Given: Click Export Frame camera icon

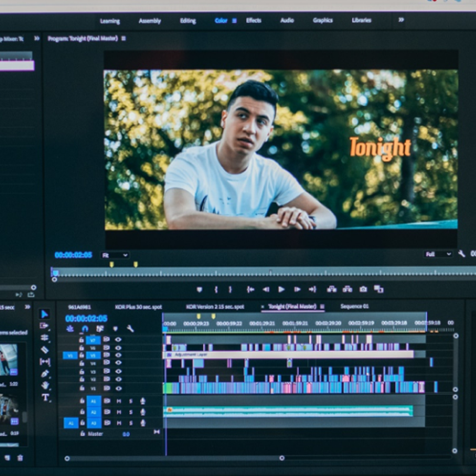Looking at the screenshot, I should pos(363,289).
